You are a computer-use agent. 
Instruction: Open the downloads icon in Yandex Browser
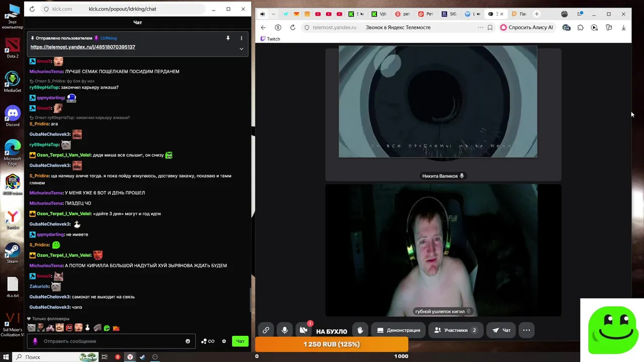coord(624,28)
